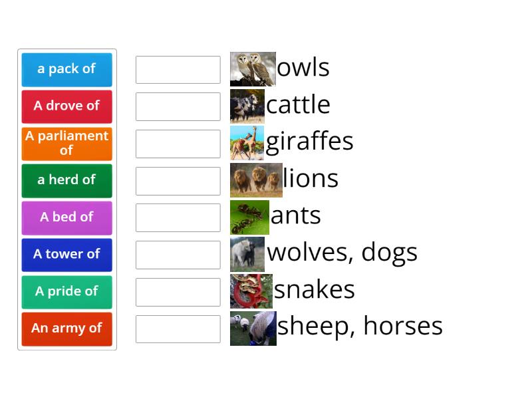Select the 'A bed of' purple tile

[x=66, y=217]
